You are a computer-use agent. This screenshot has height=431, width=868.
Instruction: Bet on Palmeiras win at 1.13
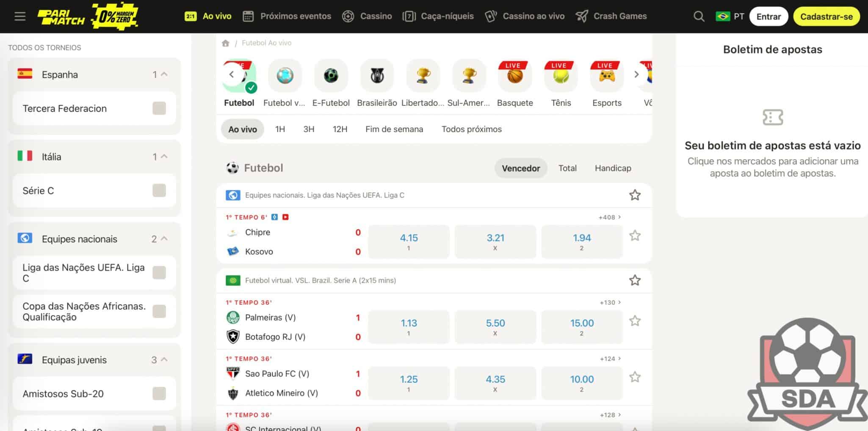[x=409, y=327]
